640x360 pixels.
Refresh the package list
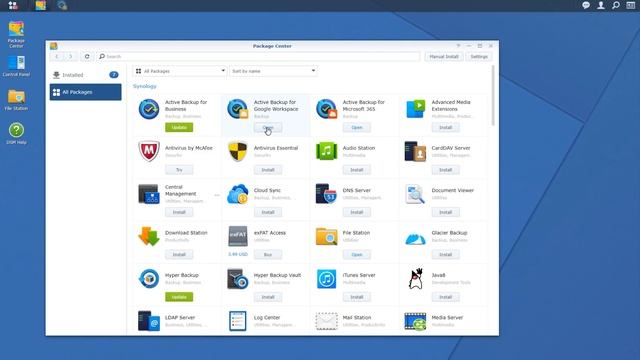pyautogui.click(x=87, y=56)
